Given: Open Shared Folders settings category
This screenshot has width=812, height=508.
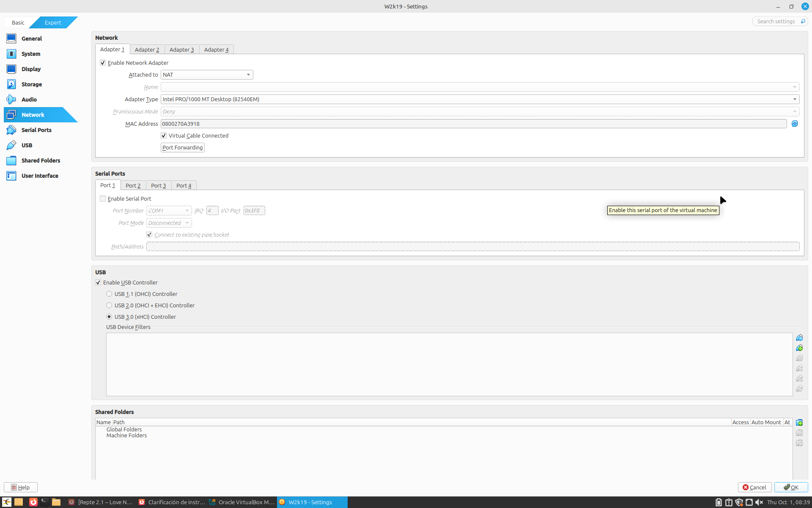Looking at the screenshot, I should (x=41, y=160).
